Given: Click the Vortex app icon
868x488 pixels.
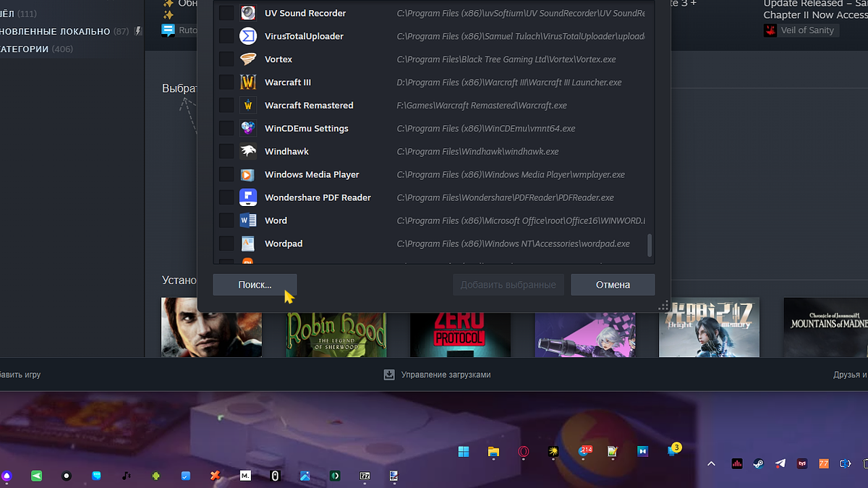Looking at the screenshot, I should [248, 59].
